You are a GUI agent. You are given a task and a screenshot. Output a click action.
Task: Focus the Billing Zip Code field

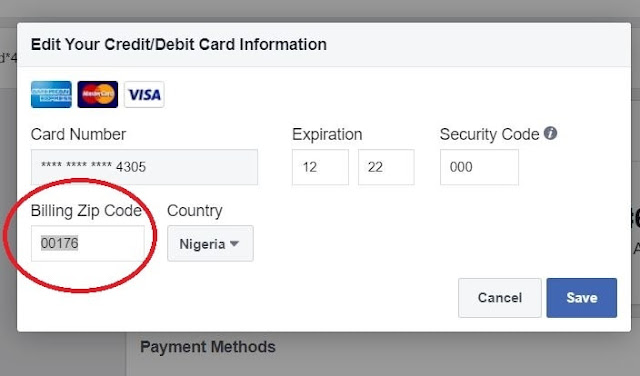[88, 243]
